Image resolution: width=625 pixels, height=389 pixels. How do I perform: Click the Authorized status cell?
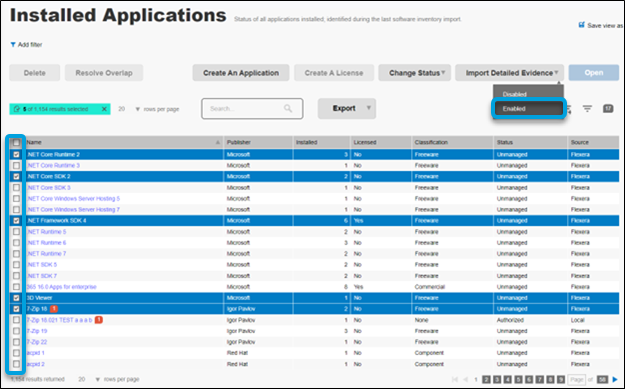point(510,320)
